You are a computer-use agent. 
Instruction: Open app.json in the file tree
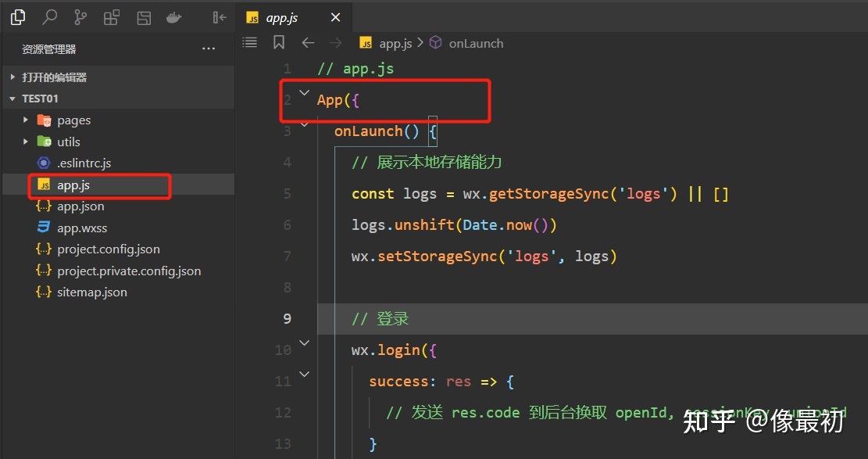(x=80, y=206)
